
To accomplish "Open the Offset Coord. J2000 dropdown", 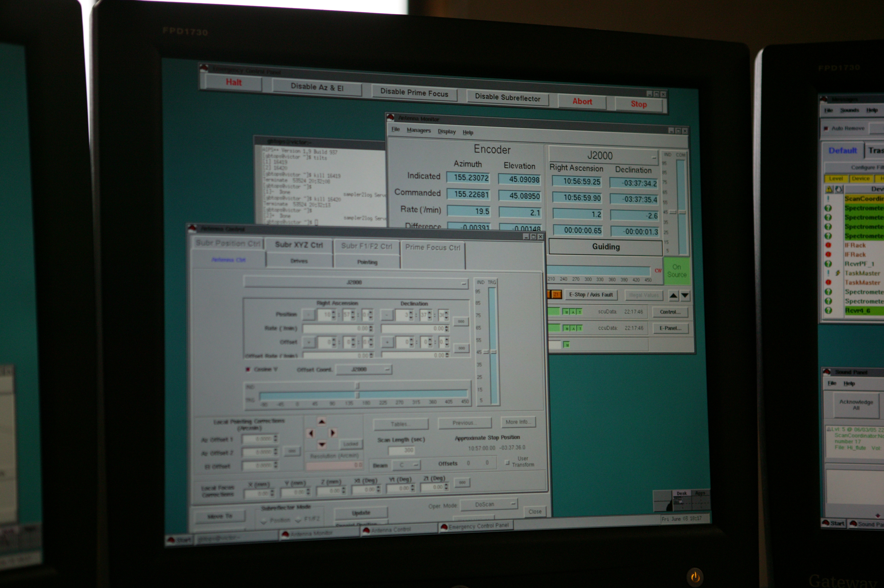I will (x=364, y=369).
